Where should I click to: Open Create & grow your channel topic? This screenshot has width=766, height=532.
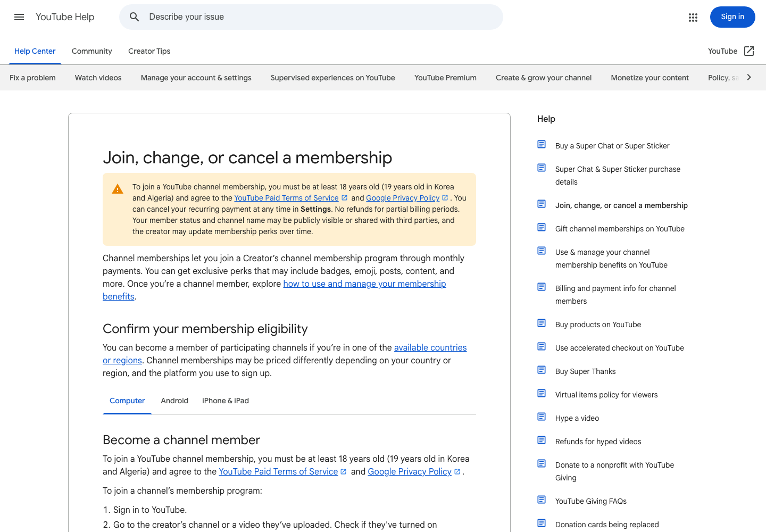[544, 78]
